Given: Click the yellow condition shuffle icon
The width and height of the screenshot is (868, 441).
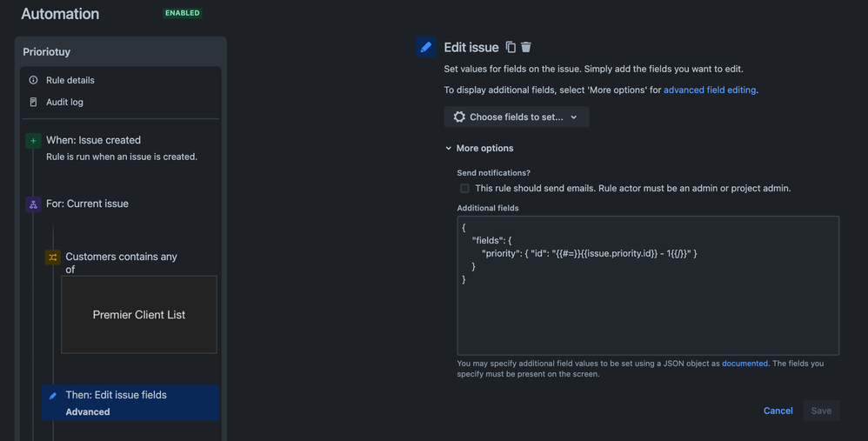Looking at the screenshot, I should (52, 257).
